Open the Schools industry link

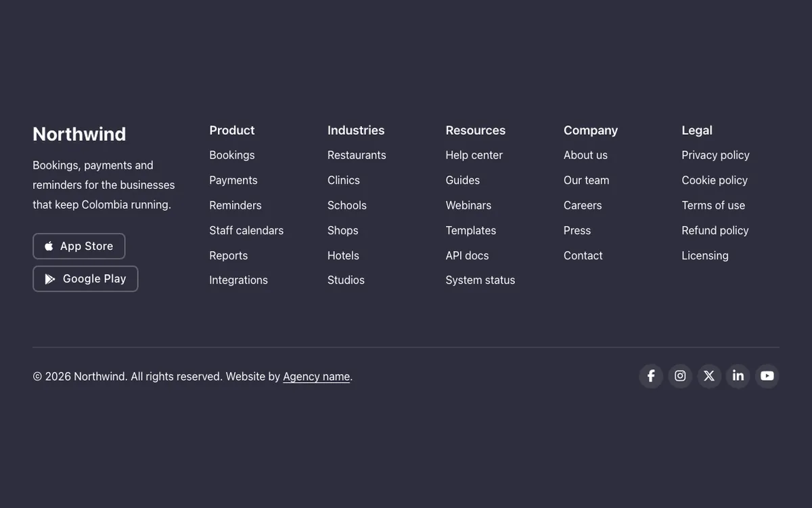347,205
